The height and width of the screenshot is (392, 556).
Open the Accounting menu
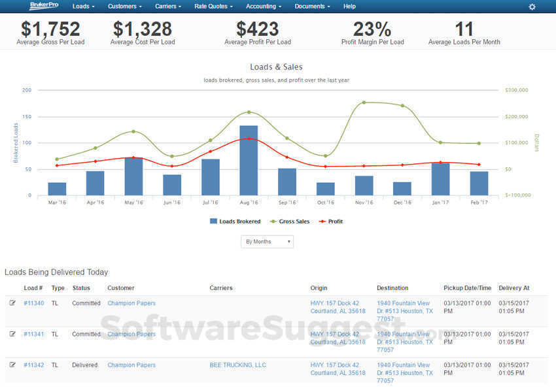pos(263,7)
